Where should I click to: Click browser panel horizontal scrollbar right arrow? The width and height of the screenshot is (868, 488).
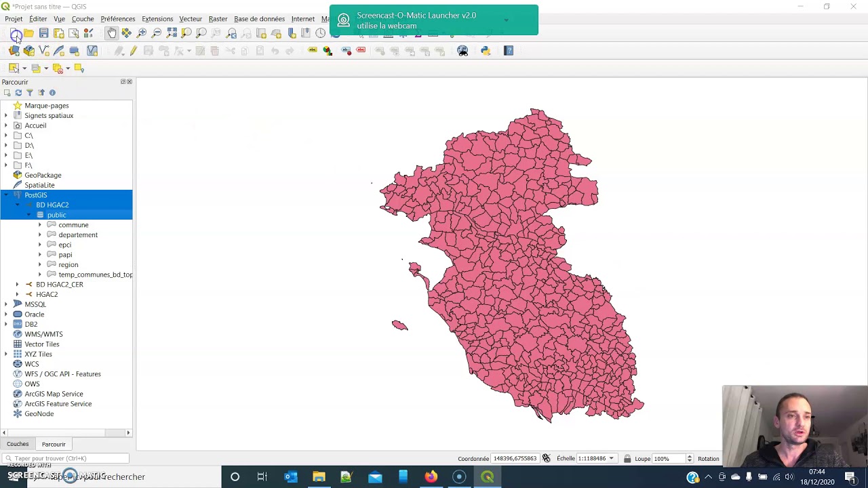tap(128, 432)
